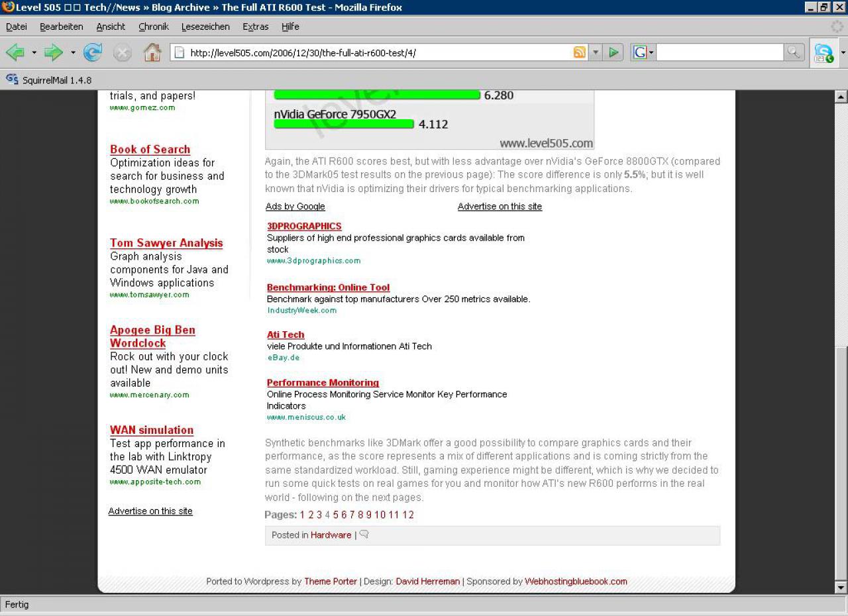848x616 pixels.
Task: Expand the address bar URL dropdown
Action: 596,53
